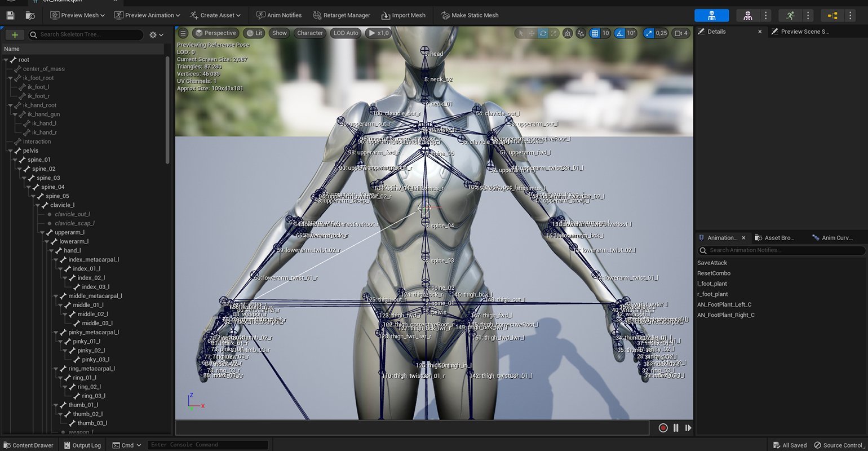Open the Cmd console type dropdown
868x451 pixels.
(127, 445)
